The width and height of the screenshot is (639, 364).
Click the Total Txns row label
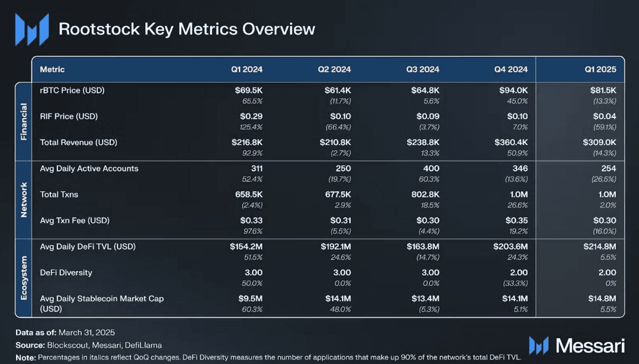[x=59, y=194]
